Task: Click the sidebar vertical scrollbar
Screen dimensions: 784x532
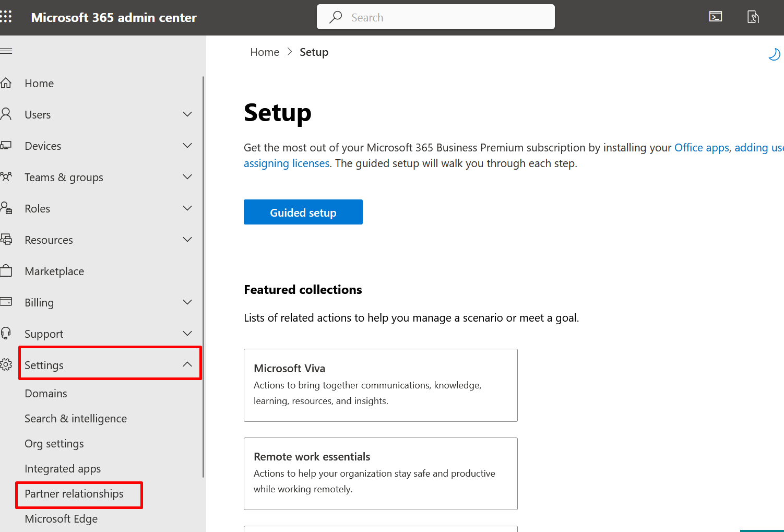Action: [203, 277]
